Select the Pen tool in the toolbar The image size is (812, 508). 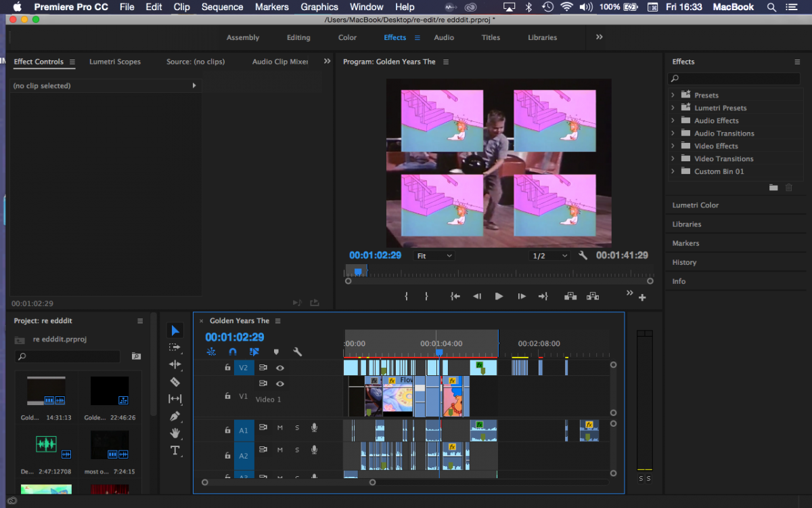(175, 416)
